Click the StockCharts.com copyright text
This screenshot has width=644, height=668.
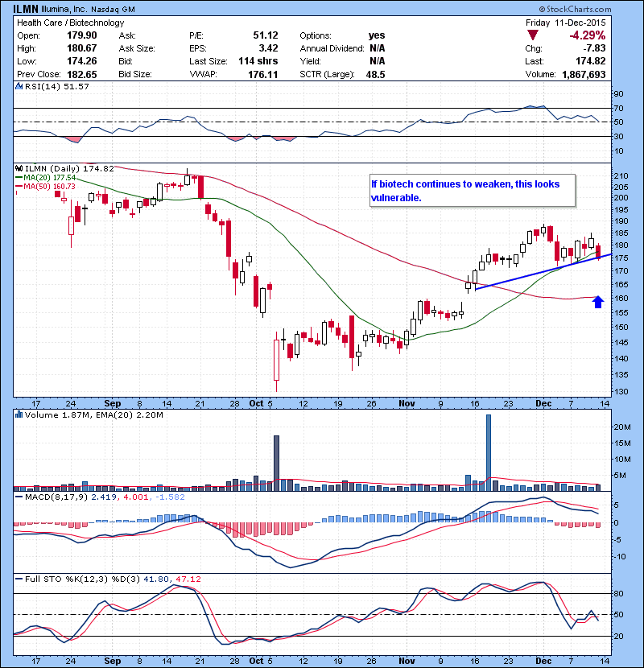point(575,9)
